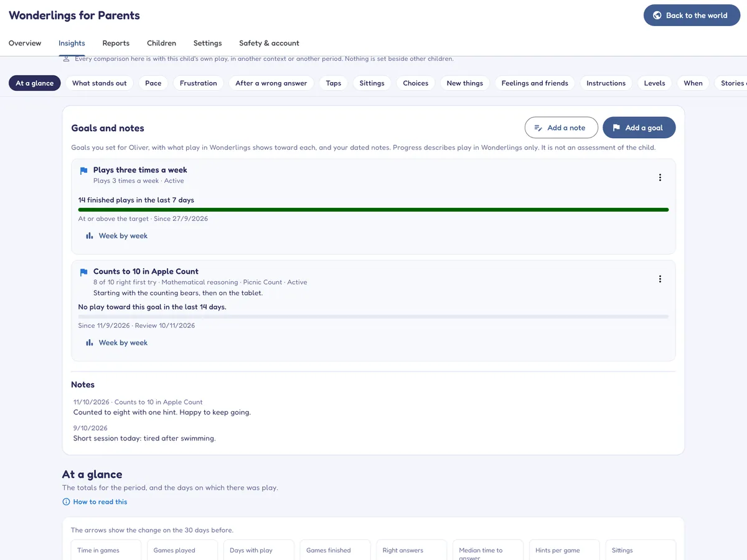Open the Safety & account tab
Viewport: 747px width, 560px height.
tap(269, 43)
